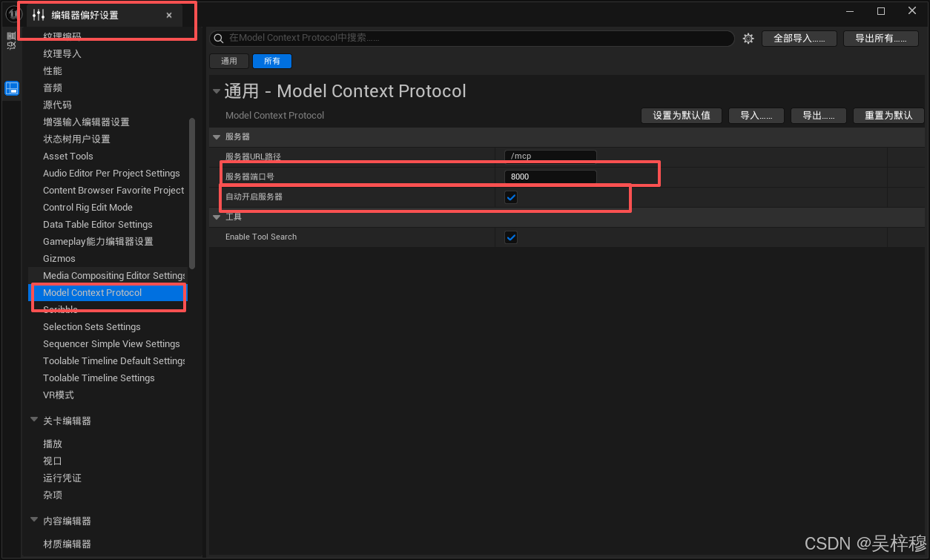Open Gameplay能力编辑器设置
930x560 pixels.
point(98,241)
